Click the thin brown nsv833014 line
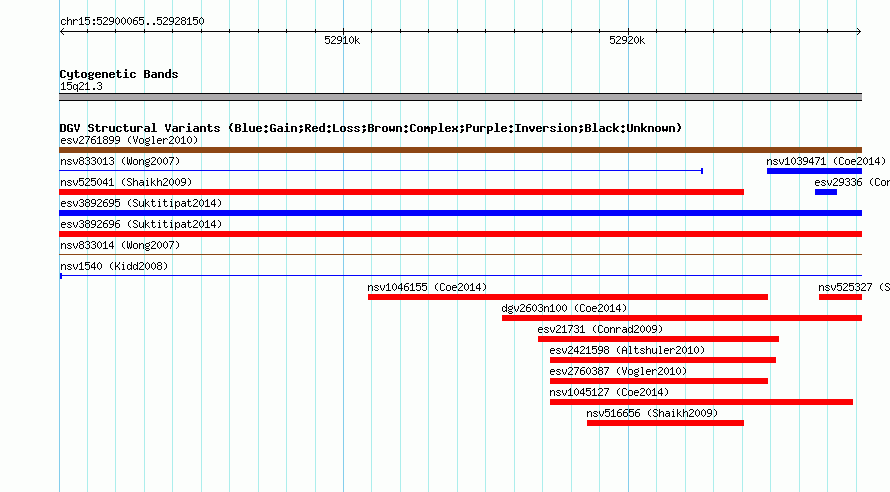890x492 pixels. [460, 254]
